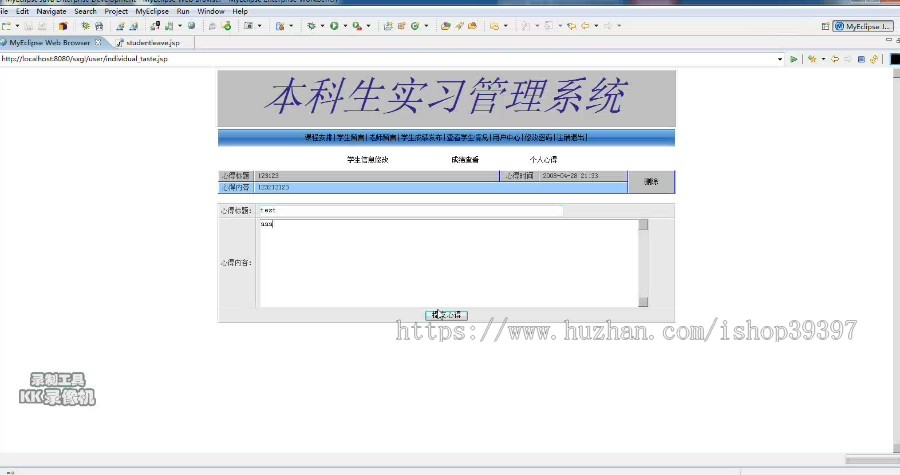The width and height of the screenshot is (900, 475).
Task: Click the Last Edit Location arrow icon
Action: pos(571,26)
